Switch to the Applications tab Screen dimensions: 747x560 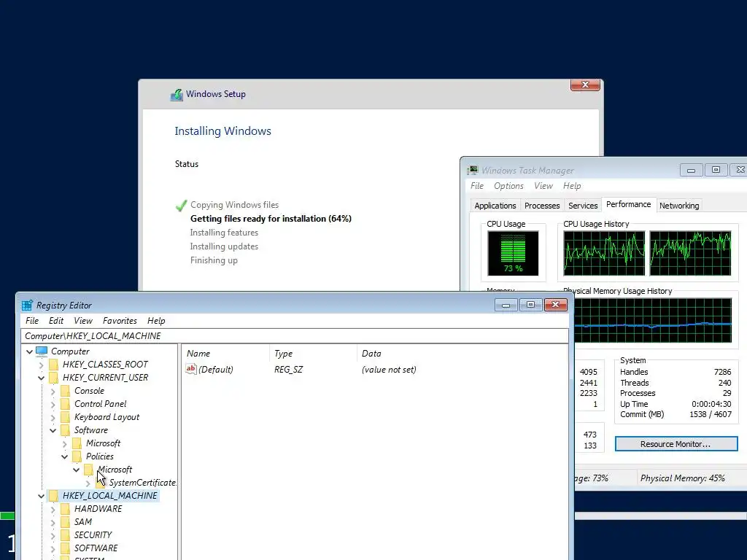click(x=495, y=206)
